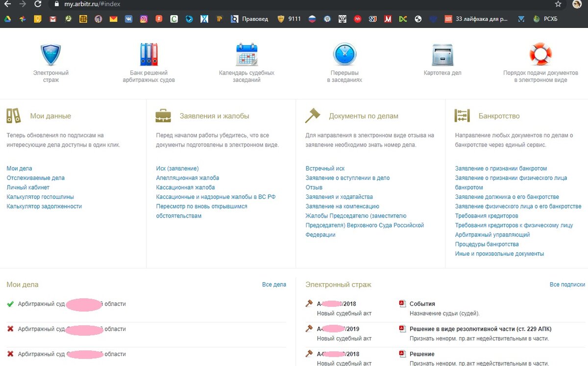Open Заявление о признании банкротом link
The height and width of the screenshot is (366, 588).
tap(501, 169)
